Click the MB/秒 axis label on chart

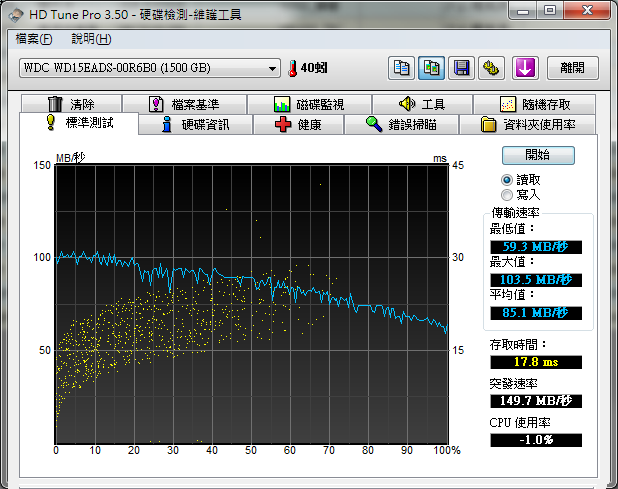70,158
